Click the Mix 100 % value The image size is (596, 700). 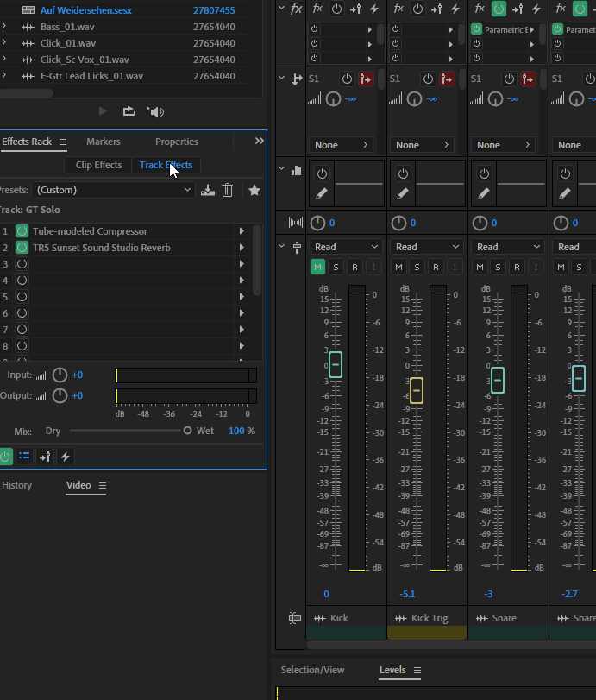242,431
